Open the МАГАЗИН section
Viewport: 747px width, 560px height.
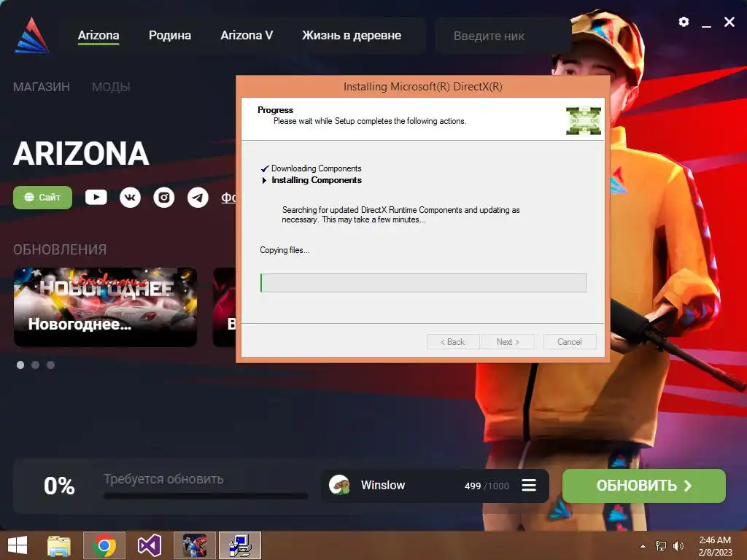[x=42, y=87]
